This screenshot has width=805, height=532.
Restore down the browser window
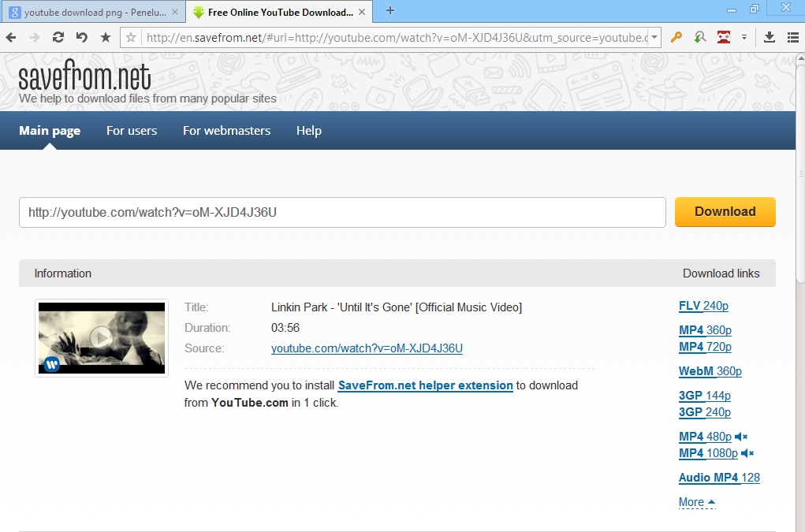[x=755, y=9]
